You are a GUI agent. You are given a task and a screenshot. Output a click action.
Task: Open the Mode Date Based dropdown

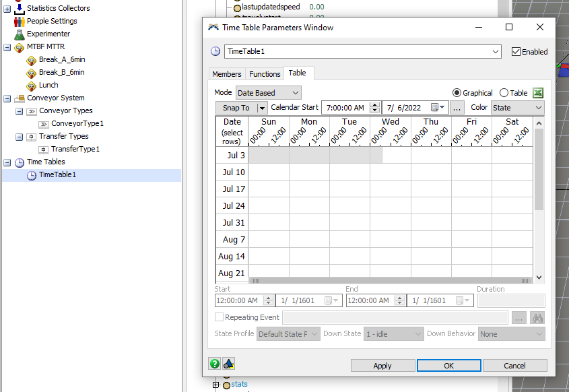pos(268,93)
